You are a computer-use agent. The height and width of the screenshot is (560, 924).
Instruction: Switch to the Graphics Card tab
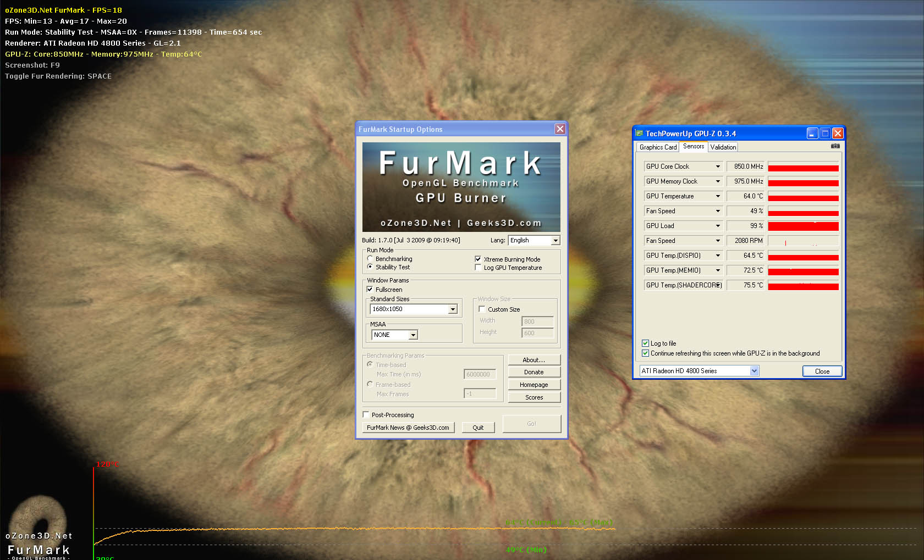[x=658, y=147]
